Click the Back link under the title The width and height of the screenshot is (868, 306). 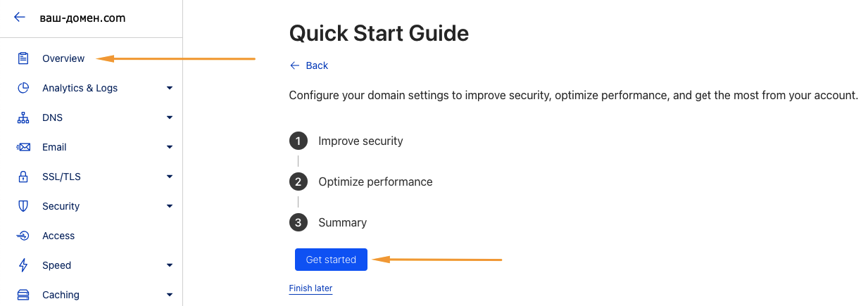(x=309, y=65)
